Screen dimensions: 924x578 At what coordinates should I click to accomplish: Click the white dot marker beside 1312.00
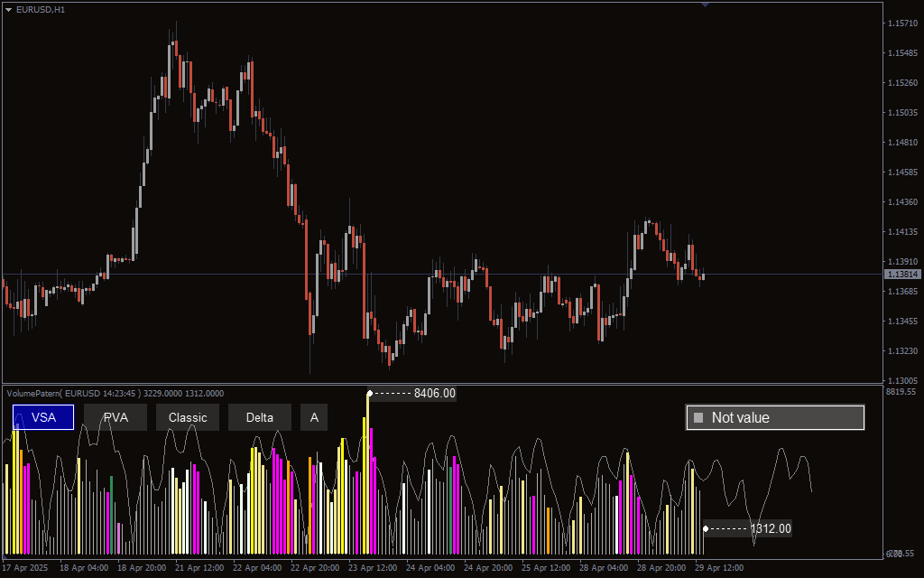point(706,528)
